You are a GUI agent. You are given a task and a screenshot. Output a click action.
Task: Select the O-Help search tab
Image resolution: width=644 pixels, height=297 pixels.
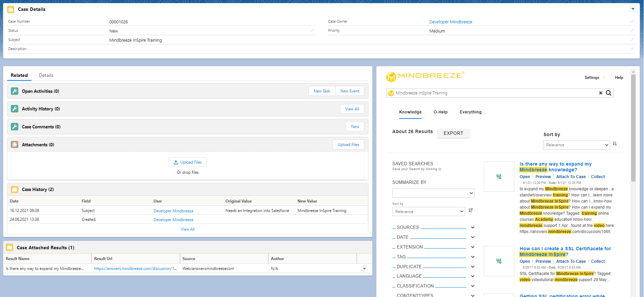tap(441, 112)
